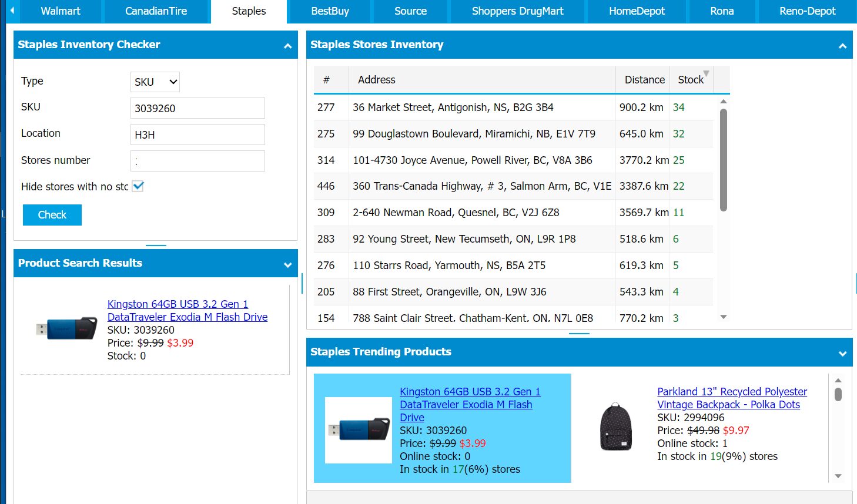This screenshot has width=857, height=504.
Task: Click the Check button
Action: click(x=52, y=215)
